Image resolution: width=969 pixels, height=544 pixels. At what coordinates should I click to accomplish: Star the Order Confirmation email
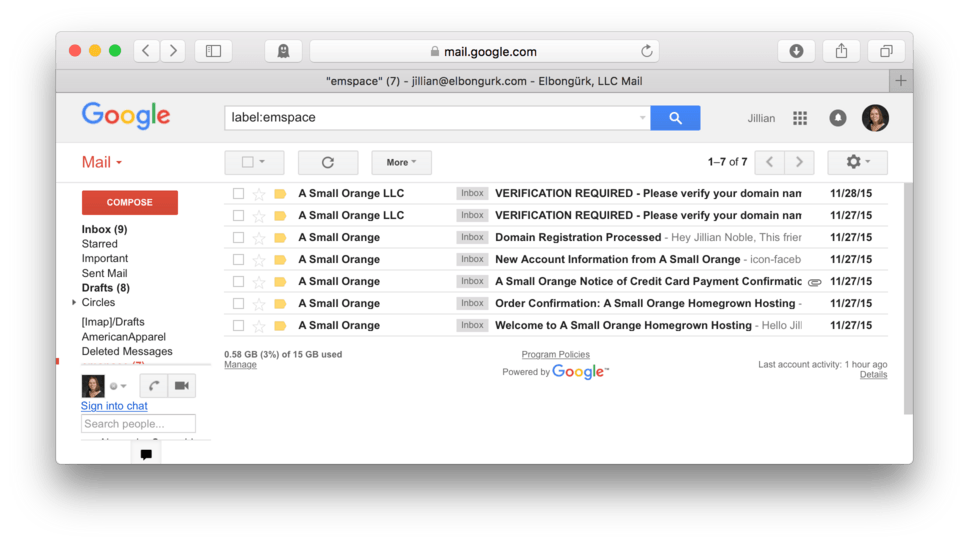[x=259, y=304]
